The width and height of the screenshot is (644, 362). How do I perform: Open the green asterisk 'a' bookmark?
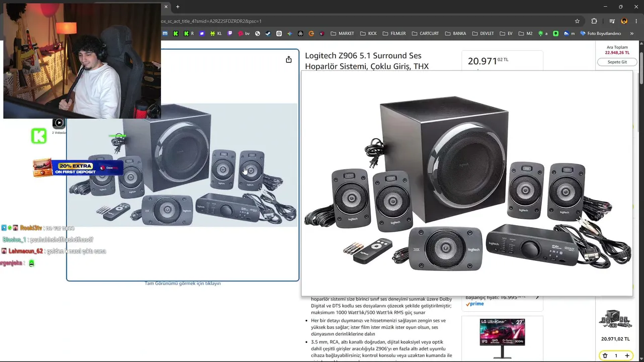click(543, 34)
